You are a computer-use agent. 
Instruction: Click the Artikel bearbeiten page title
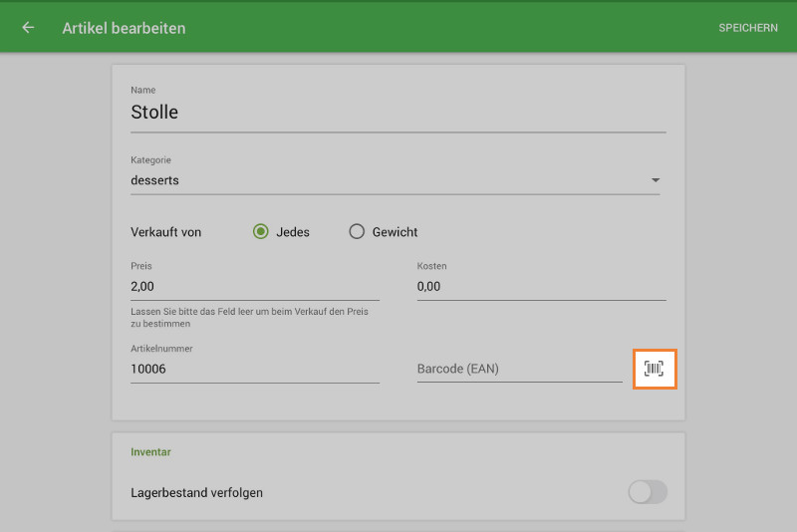pyautogui.click(x=124, y=28)
